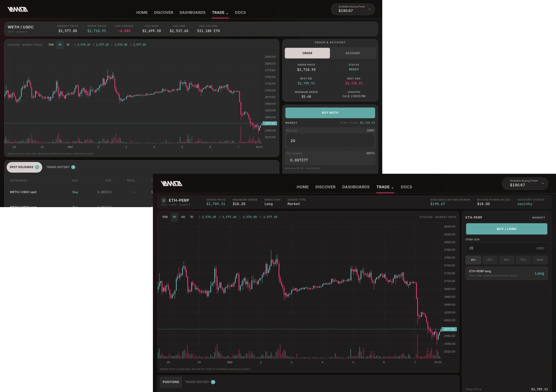Set order size to 50%

507,260
